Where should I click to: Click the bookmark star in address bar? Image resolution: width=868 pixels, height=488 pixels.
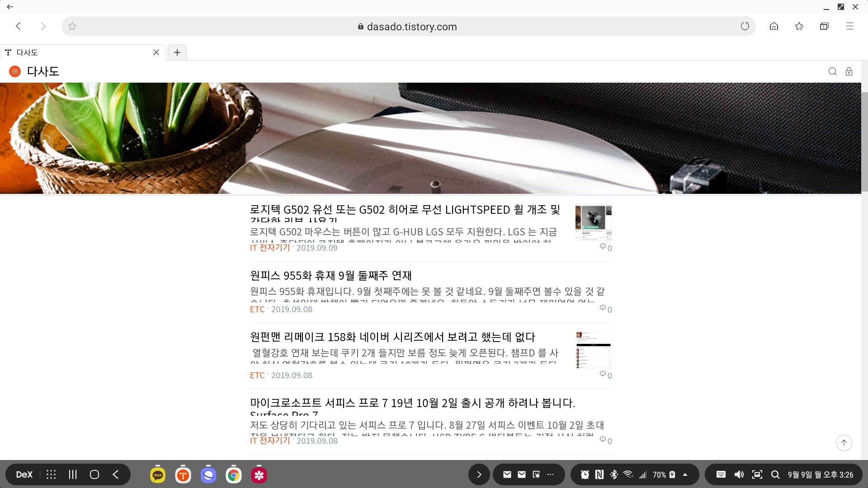click(72, 26)
